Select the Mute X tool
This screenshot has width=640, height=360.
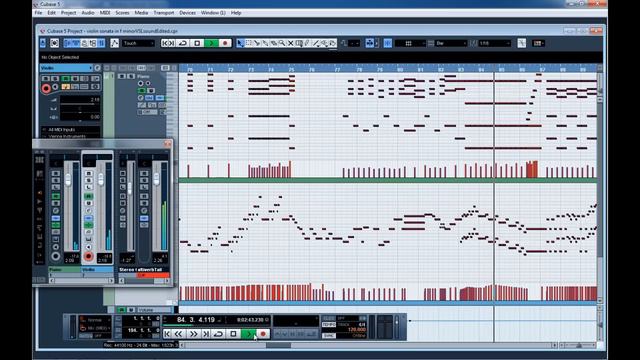coord(291,43)
